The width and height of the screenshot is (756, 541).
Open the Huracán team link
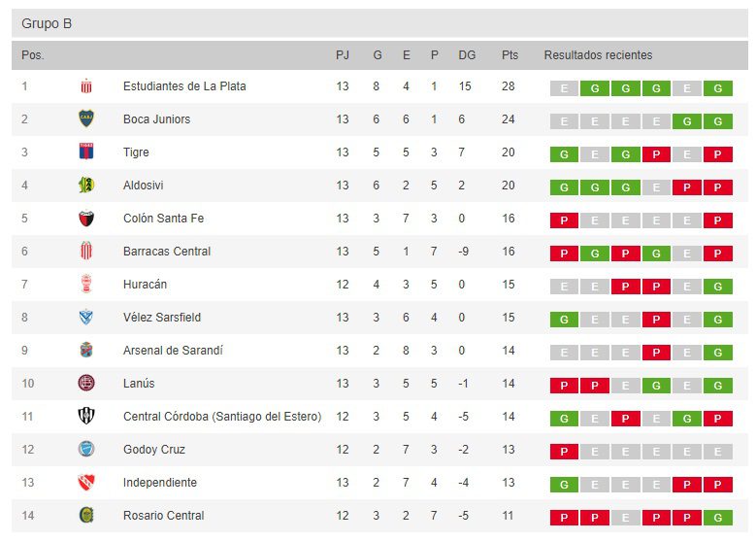pyautogui.click(x=145, y=285)
